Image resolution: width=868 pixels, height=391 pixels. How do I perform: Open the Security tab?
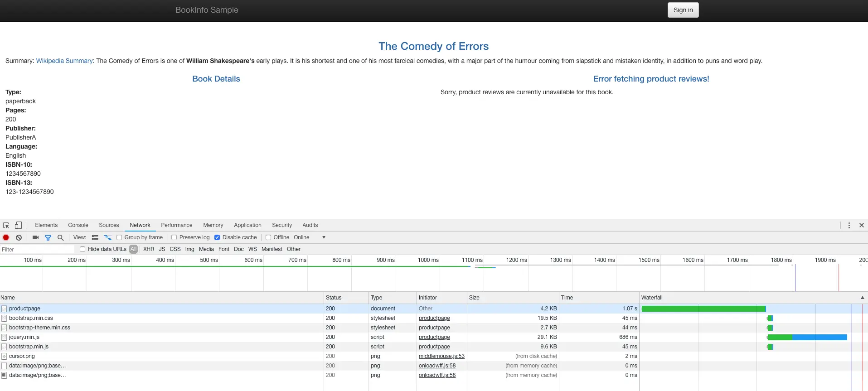282,225
